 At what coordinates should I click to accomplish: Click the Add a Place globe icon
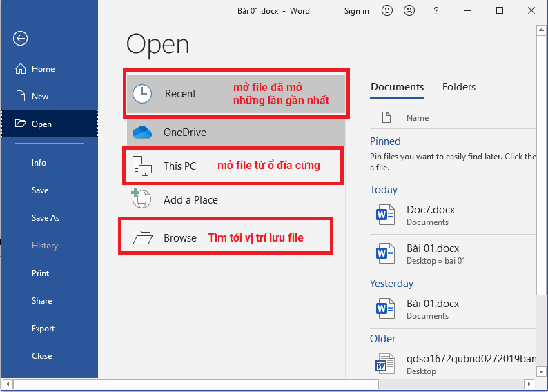tap(141, 199)
